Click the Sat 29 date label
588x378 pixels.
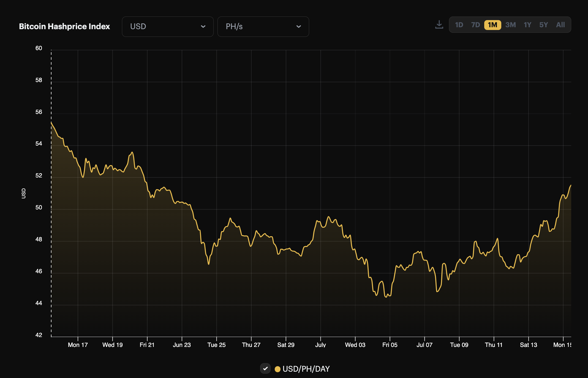[286, 345]
